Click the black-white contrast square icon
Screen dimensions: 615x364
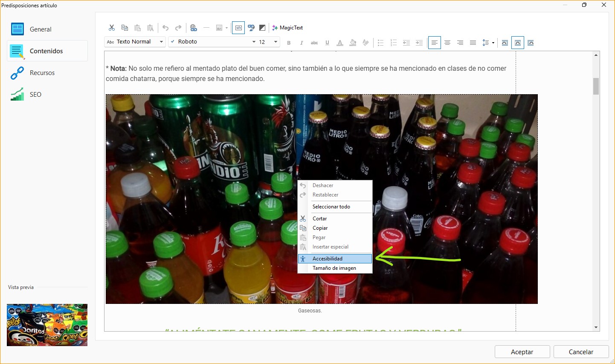pos(262,28)
